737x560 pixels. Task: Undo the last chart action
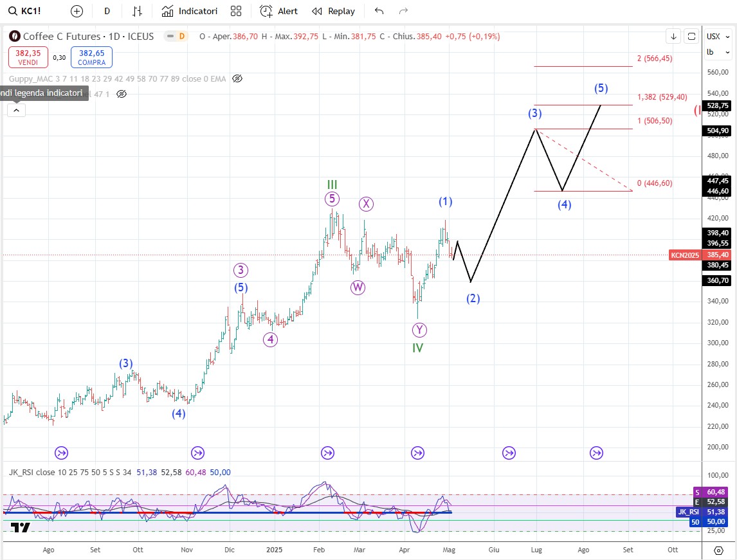click(379, 11)
